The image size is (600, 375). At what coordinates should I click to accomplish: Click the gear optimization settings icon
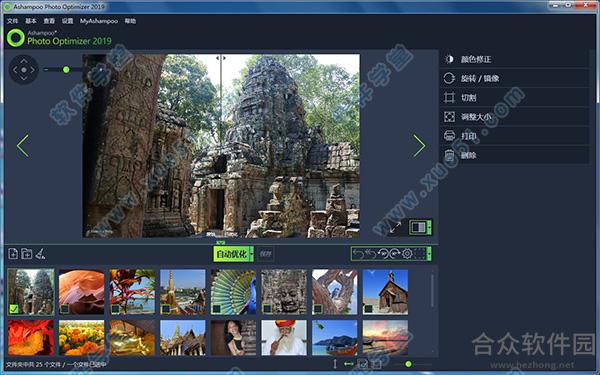pos(407,254)
